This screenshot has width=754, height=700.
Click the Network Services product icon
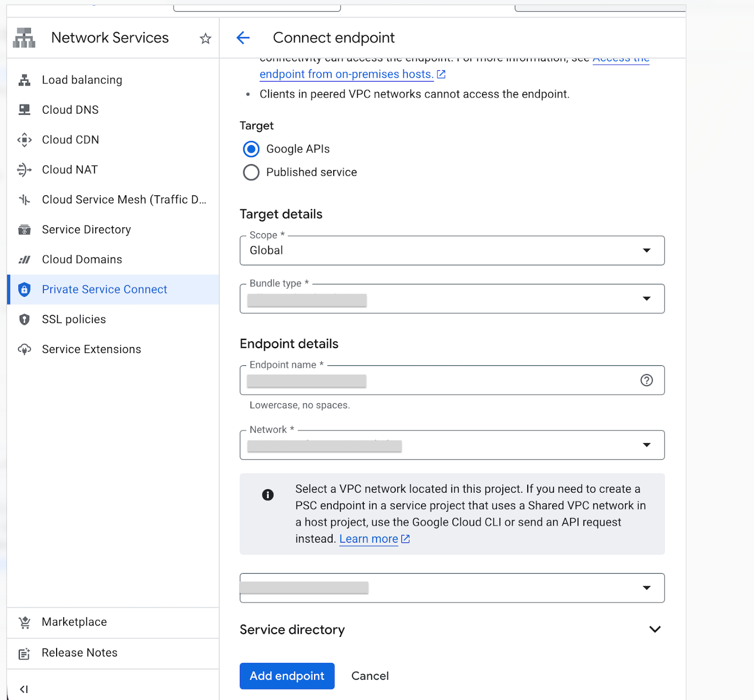coord(24,38)
